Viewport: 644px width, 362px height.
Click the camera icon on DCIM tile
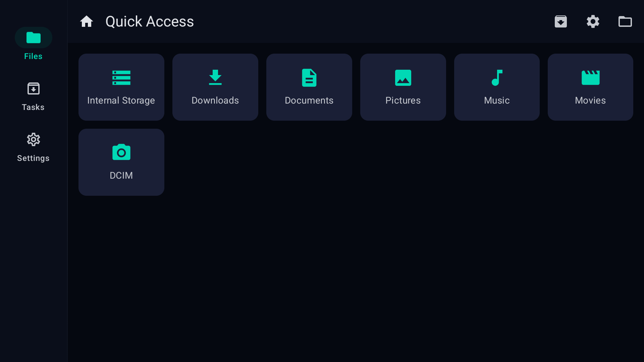click(121, 153)
